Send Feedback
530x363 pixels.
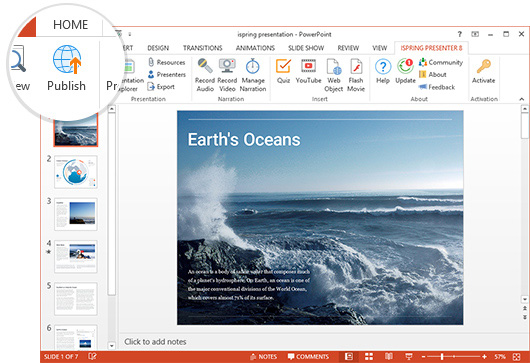pyautogui.click(x=437, y=87)
